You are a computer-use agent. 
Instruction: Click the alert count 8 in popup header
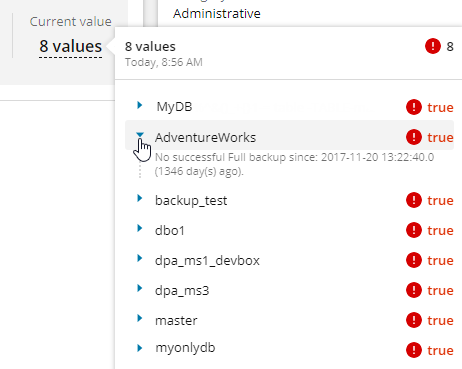[x=450, y=46]
